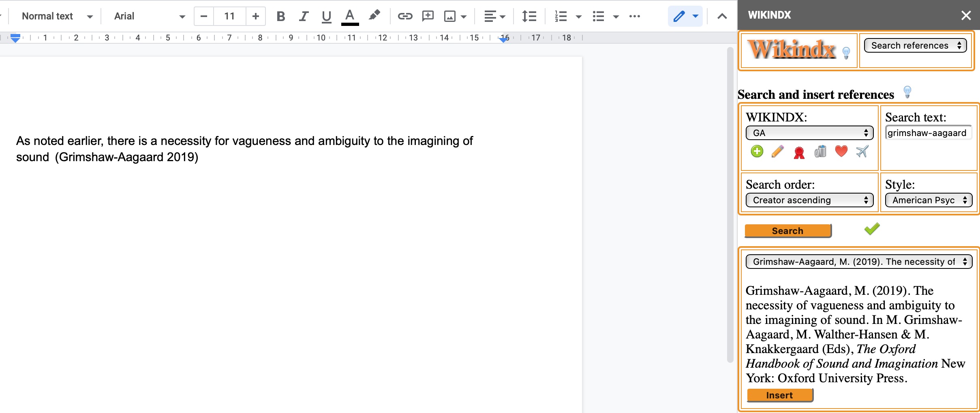This screenshot has height=413, width=980.
Task: Apply a numbered list
Action: pyautogui.click(x=561, y=16)
